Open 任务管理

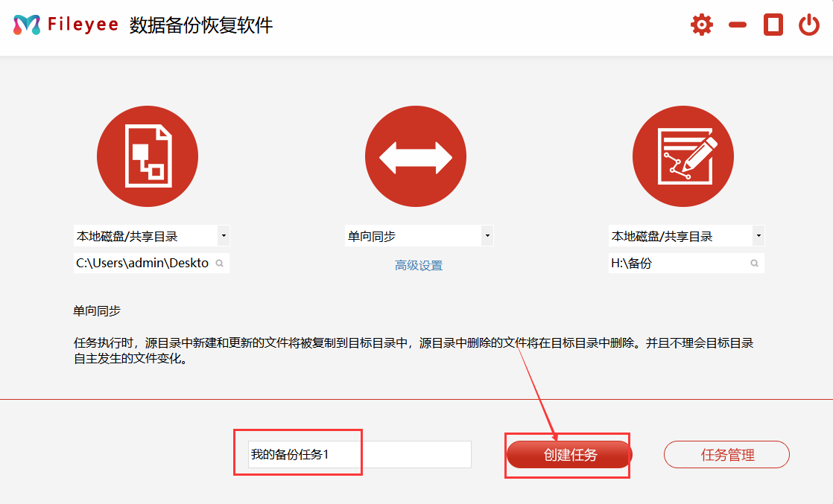tap(726, 455)
